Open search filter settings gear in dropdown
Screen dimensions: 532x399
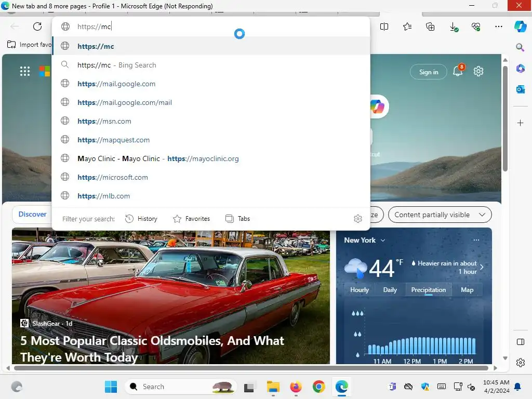358,219
